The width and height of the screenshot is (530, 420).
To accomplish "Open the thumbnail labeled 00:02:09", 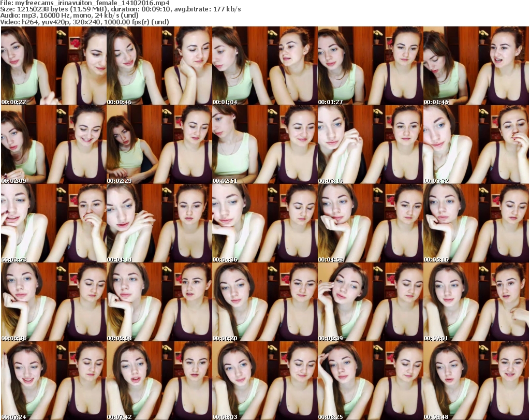I will [53, 144].
